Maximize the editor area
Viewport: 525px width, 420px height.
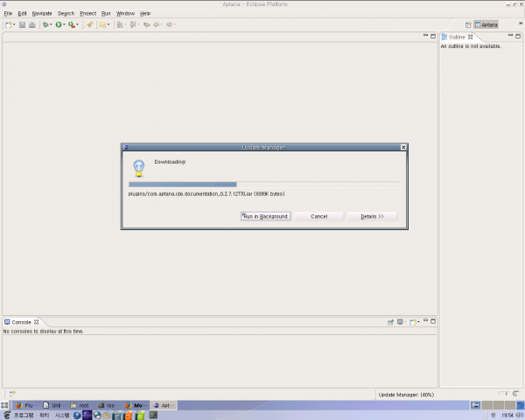(433, 36)
